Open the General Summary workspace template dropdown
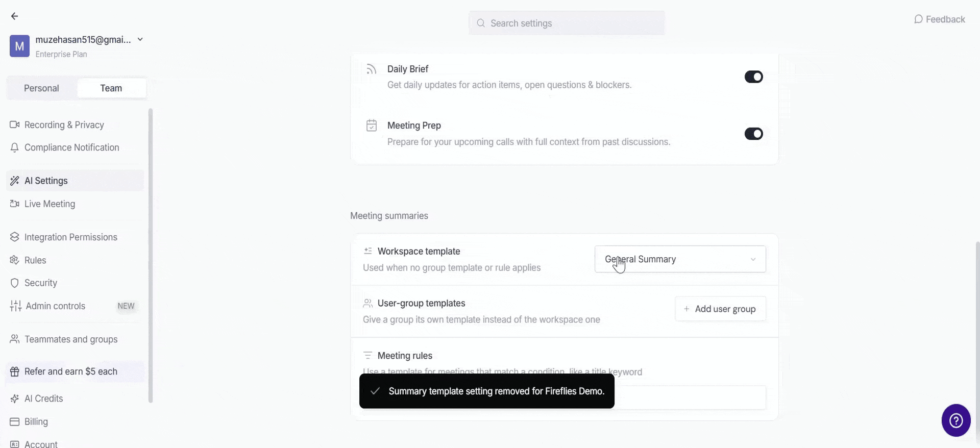This screenshot has width=980, height=448. (680, 259)
